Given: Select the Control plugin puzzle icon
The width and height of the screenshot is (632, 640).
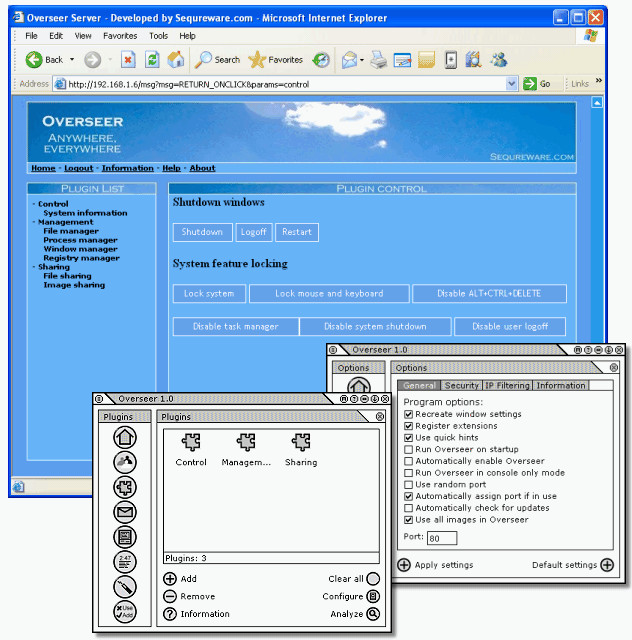Looking at the screenshot, I should (x=191, y=442).
